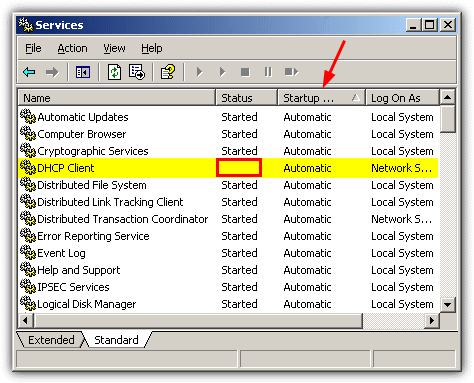This screenshot has height=383, width=474.
Task: Switch to the Extended tab
Action: click(x=51, y=340)
